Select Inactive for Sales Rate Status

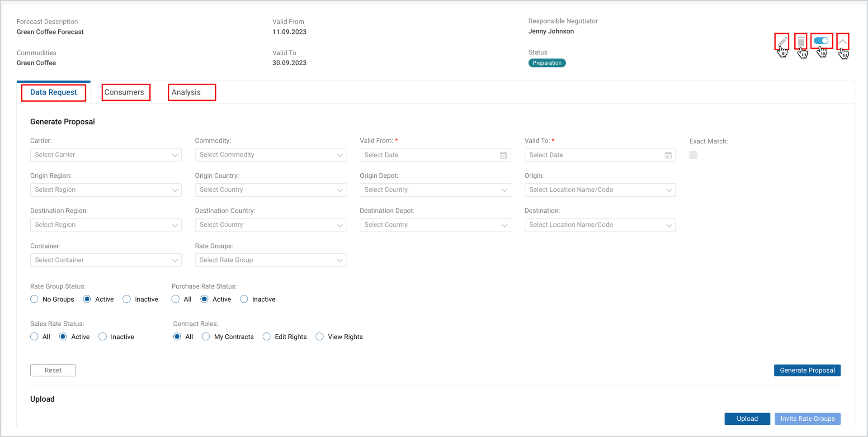coord(103,337)
